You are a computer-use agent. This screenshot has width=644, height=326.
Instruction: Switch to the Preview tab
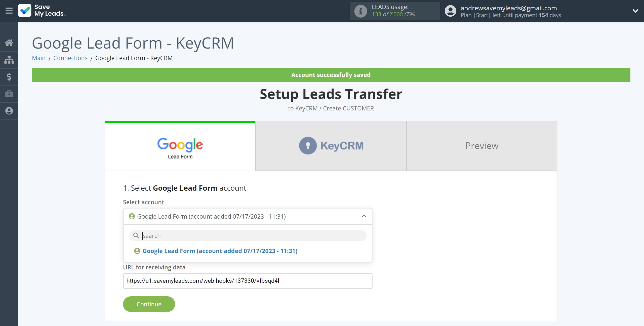pos(482,146)
